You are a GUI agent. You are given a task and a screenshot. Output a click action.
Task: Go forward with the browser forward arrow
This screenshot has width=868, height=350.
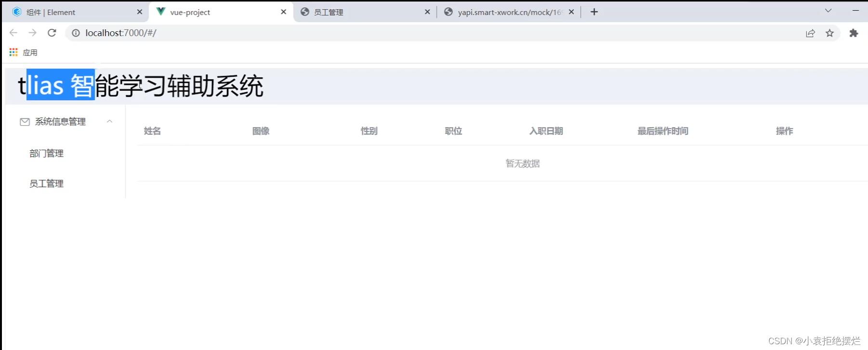pyautogui.click(x=32, y=33)
